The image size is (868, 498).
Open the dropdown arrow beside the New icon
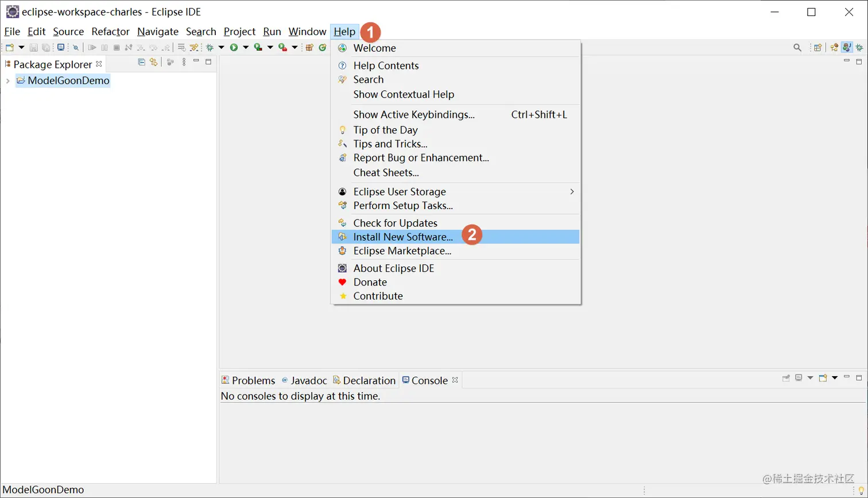tap(21, 48)
